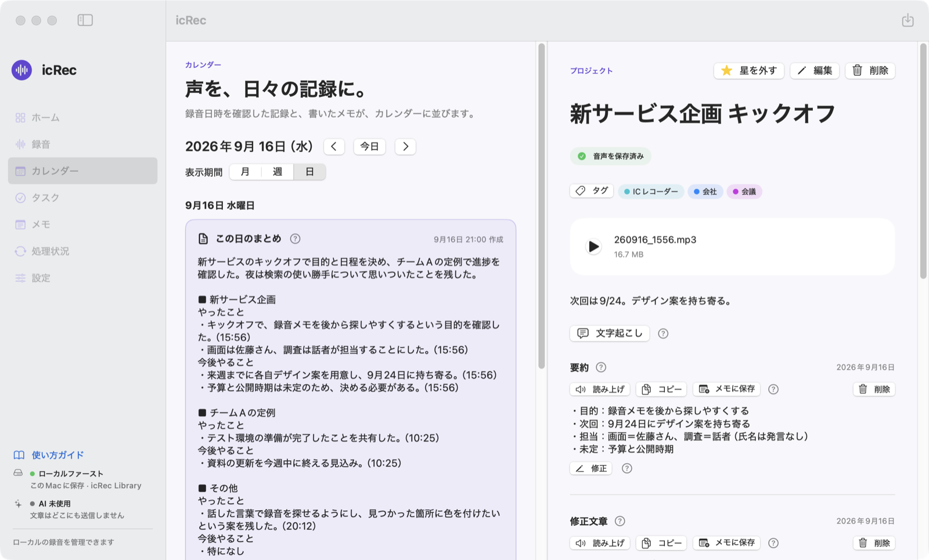Open タスク in the sidebar
929x560 pixels.
tap(82, 197)
